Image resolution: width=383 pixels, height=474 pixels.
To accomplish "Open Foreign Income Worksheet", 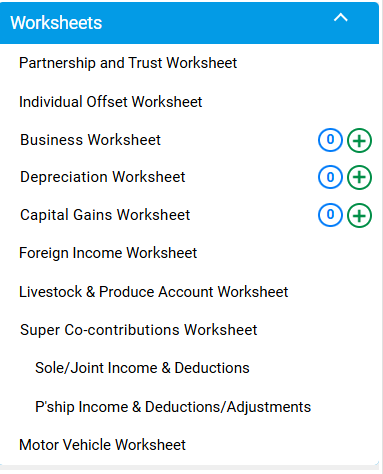I will (108, 253).
